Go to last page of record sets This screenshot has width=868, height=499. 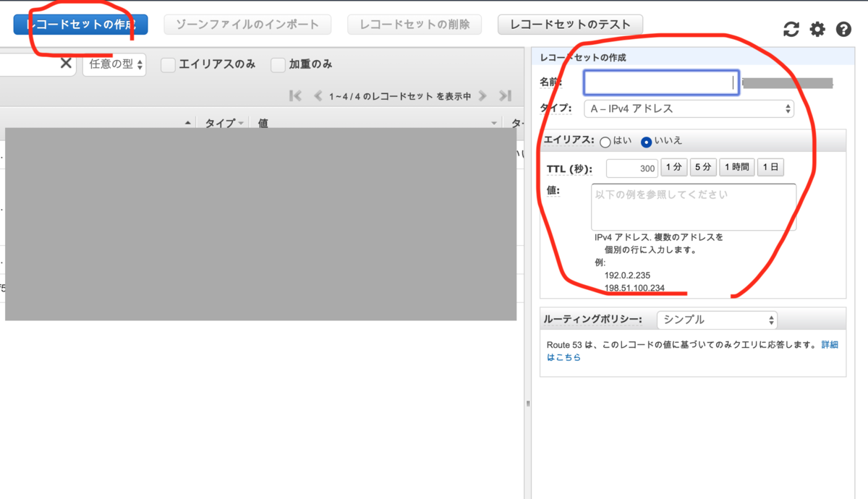tap(506, 95)
